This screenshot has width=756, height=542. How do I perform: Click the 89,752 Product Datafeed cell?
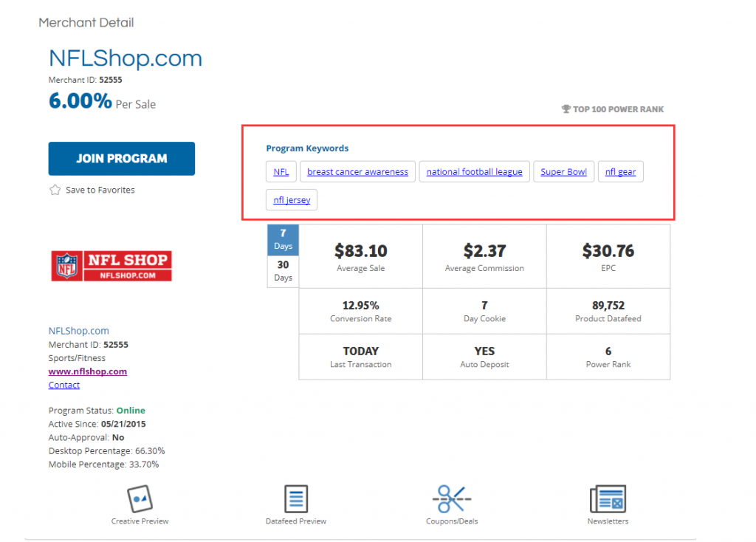608,311
